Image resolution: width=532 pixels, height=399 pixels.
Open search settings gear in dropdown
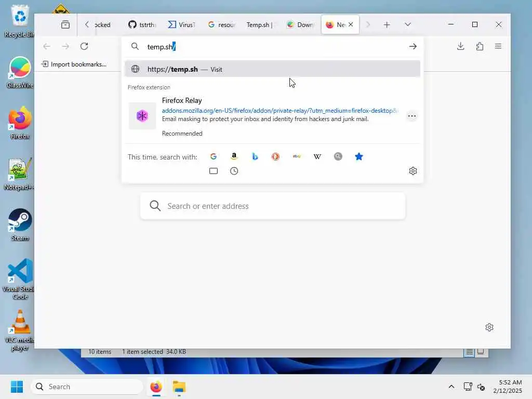[x=413, y=170]
